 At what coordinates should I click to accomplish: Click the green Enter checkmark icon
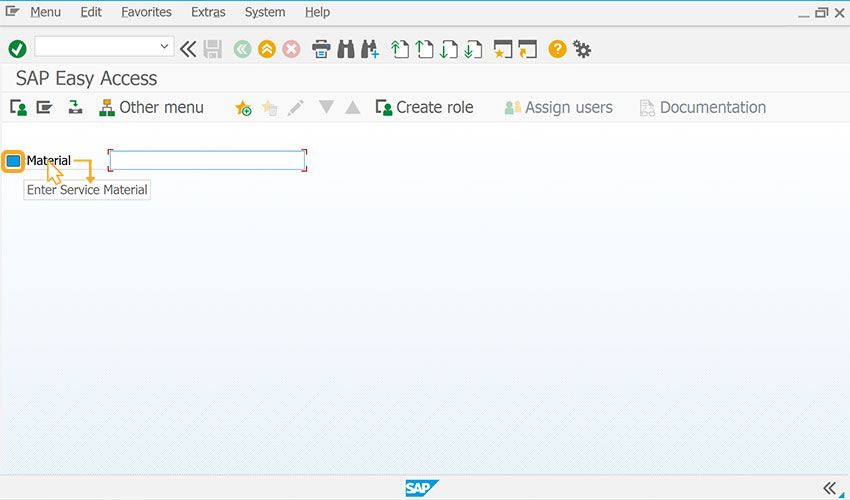17,49
